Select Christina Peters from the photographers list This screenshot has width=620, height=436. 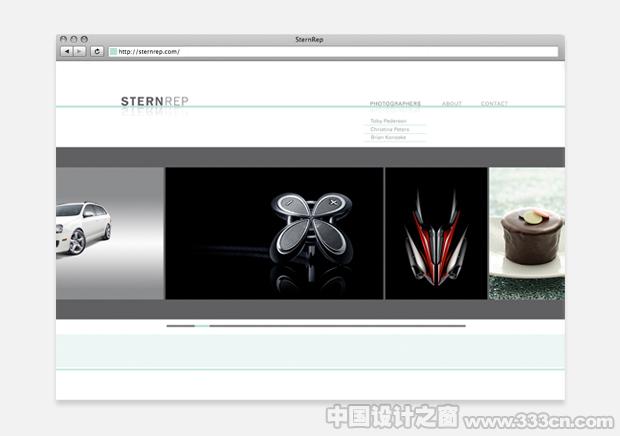(x=390, y=129)
